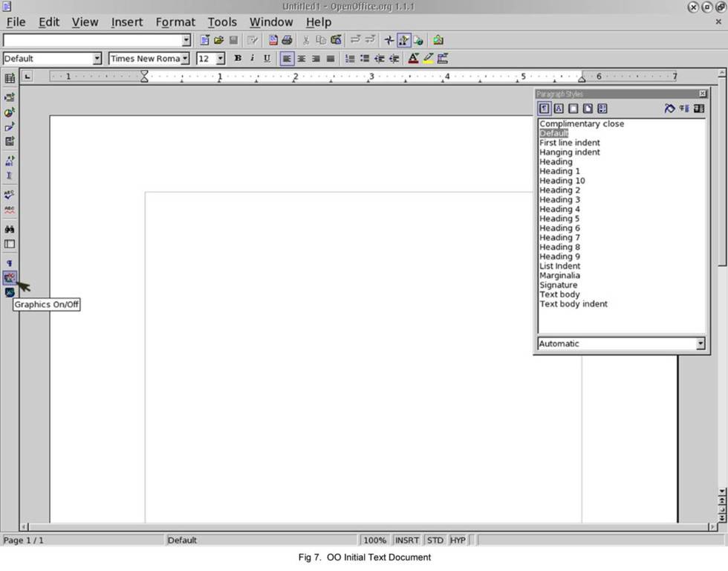Open the Apply Style dropdown showing Default
This screenshot has width=728, height=571.
[97, 59]
